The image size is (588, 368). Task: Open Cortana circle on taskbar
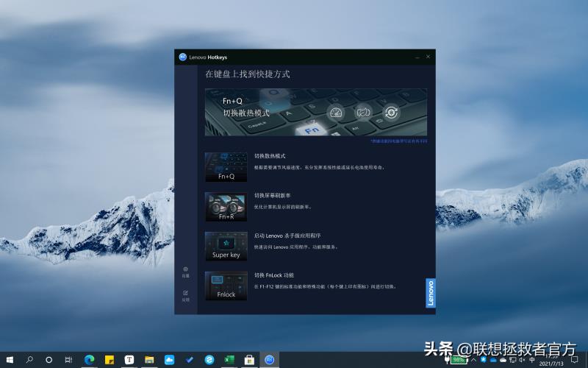(49, 360)
